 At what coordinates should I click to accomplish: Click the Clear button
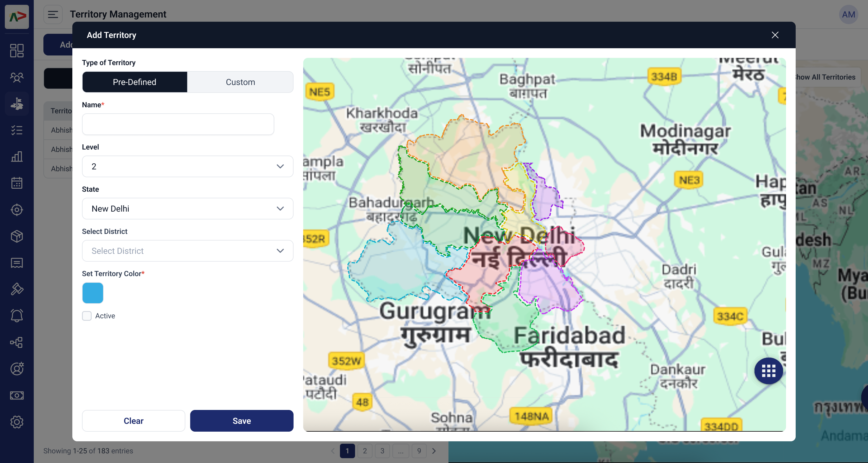(x=134, y=421)
